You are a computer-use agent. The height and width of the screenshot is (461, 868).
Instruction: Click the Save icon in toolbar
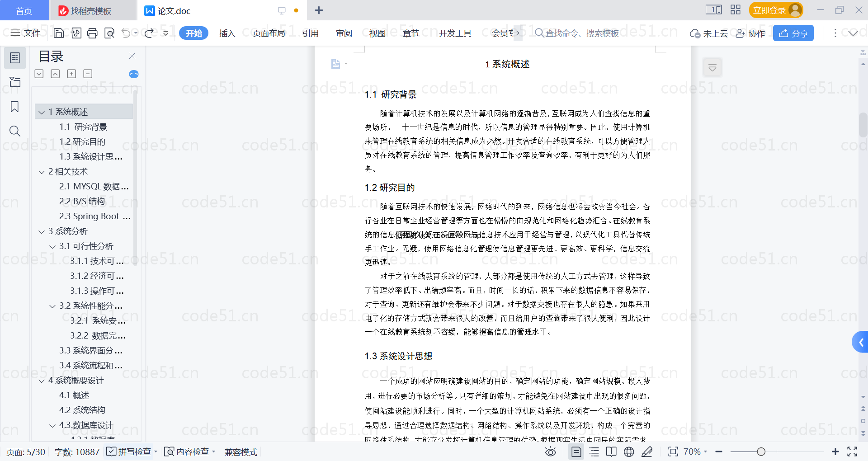click(x=59, y=33)
